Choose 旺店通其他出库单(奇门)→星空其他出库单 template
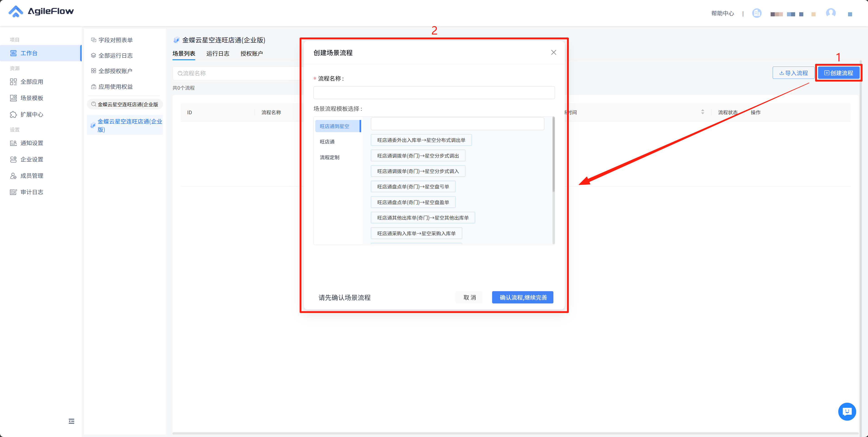This screenshot has width=868, height=437. 423,218
